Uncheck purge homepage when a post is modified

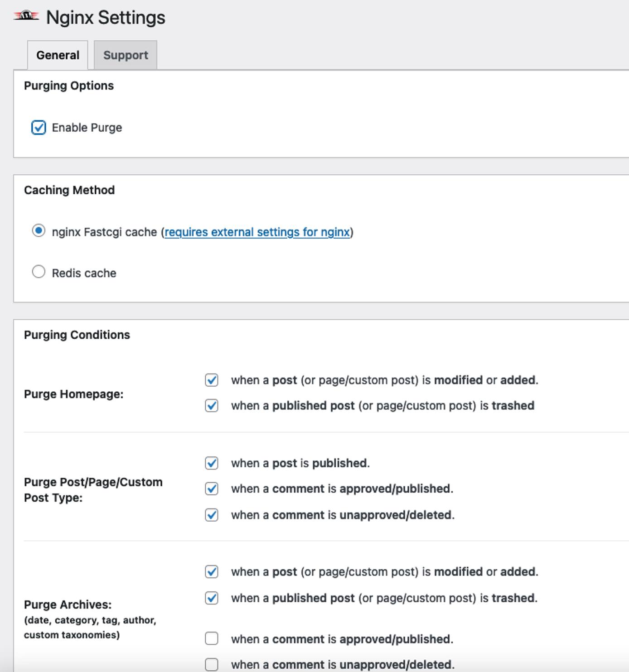211,381
